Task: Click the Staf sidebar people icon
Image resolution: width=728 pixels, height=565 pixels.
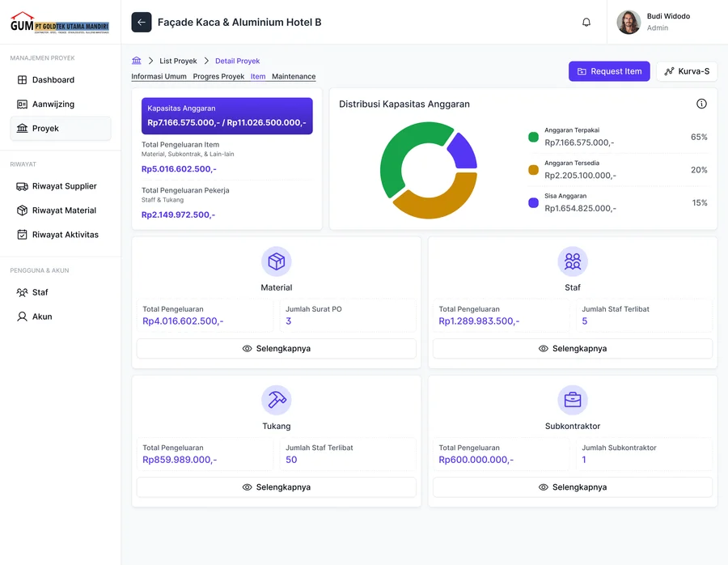Action: pos(22,292)
